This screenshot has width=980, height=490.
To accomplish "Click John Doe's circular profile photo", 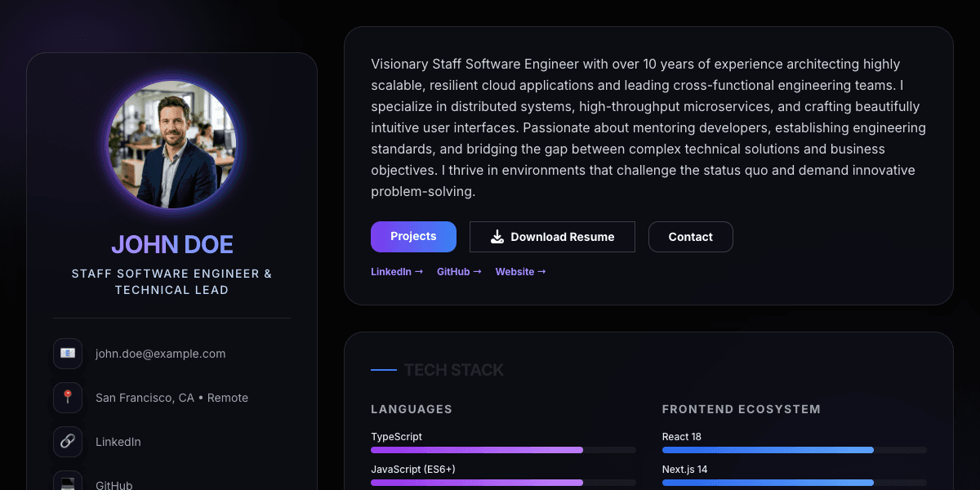I will click(x=171, y=145).
